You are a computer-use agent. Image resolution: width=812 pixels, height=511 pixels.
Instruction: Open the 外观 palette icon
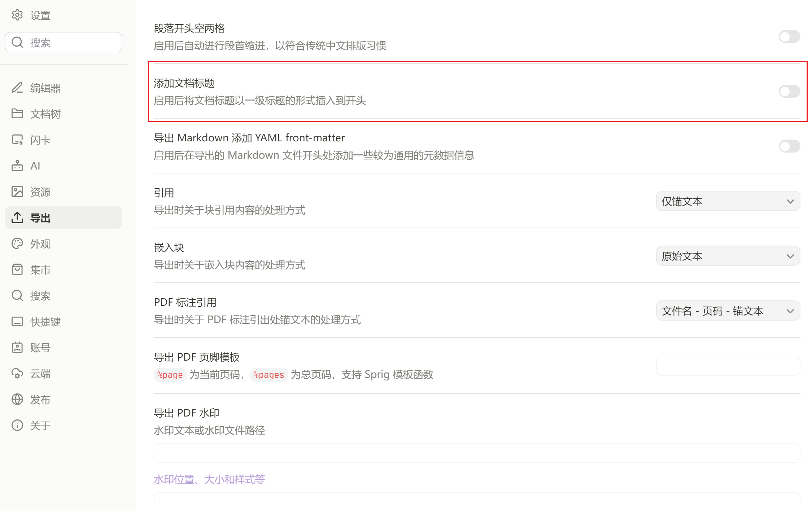pyautogui.click(x=17, y=243)
